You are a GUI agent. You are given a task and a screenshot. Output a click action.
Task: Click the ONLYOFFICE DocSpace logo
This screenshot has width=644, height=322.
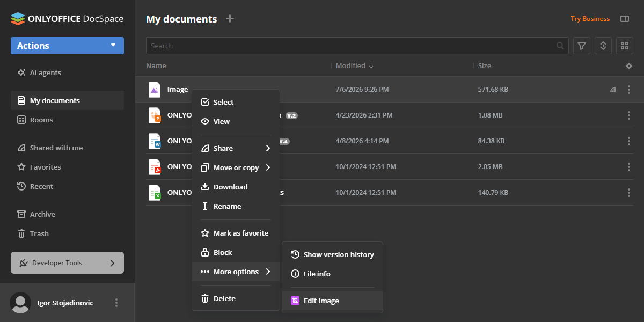point(67,19)
